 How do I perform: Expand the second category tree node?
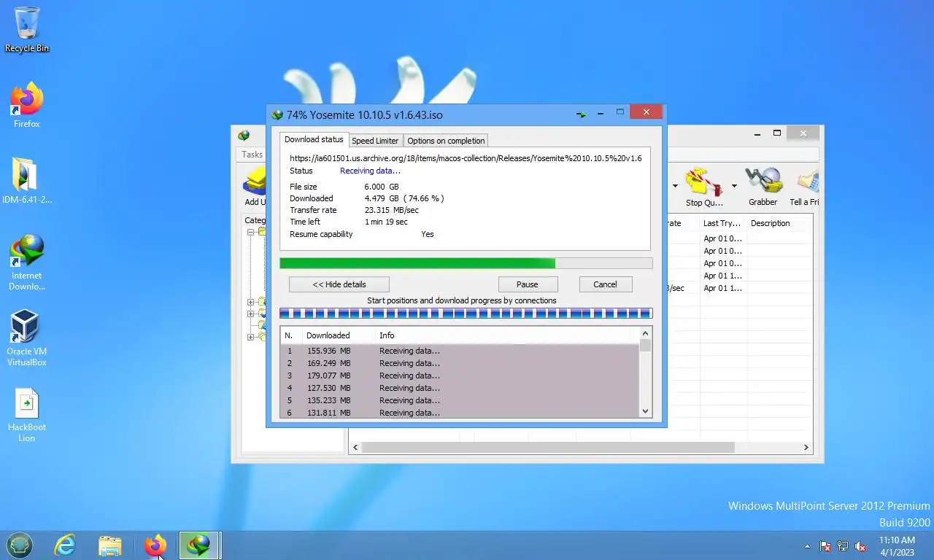point(250,302)
